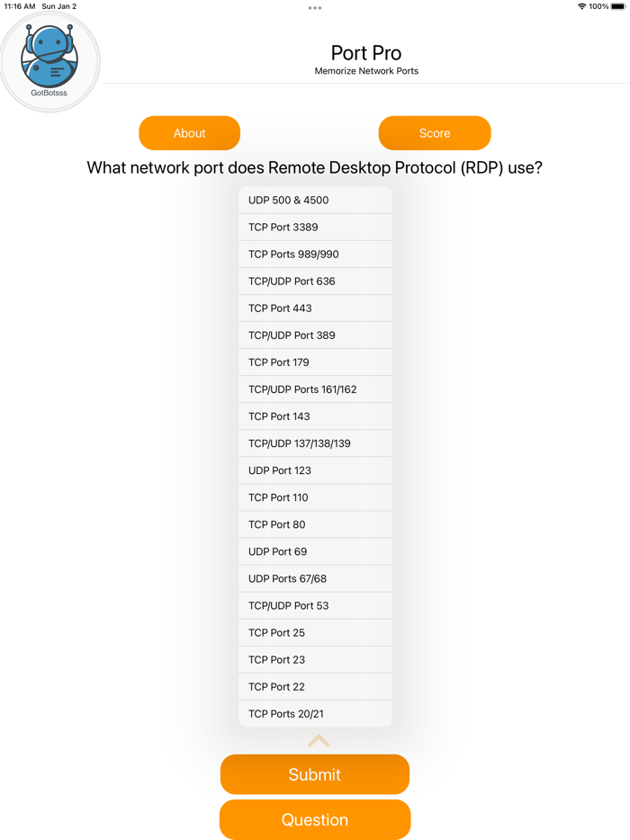Screen dimensions: 630x840
Task: Submit the selected answer
Action: point(315,774)
